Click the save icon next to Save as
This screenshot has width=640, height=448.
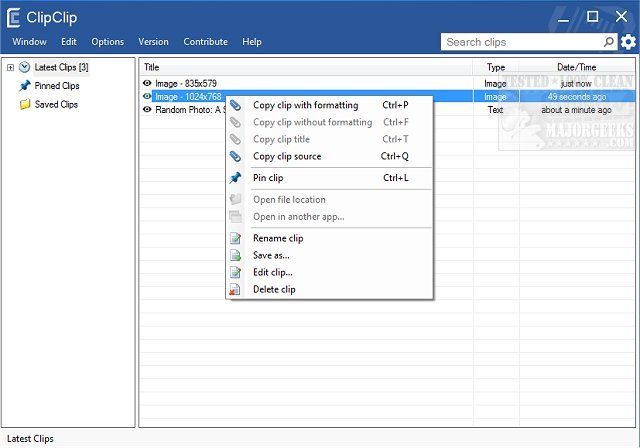click(x=235, y=255)
